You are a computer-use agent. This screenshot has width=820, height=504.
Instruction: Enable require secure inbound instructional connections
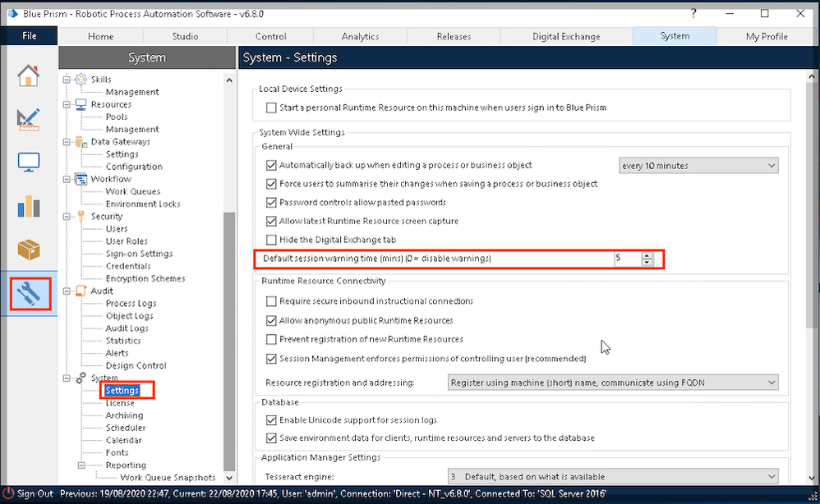[271, 301]
